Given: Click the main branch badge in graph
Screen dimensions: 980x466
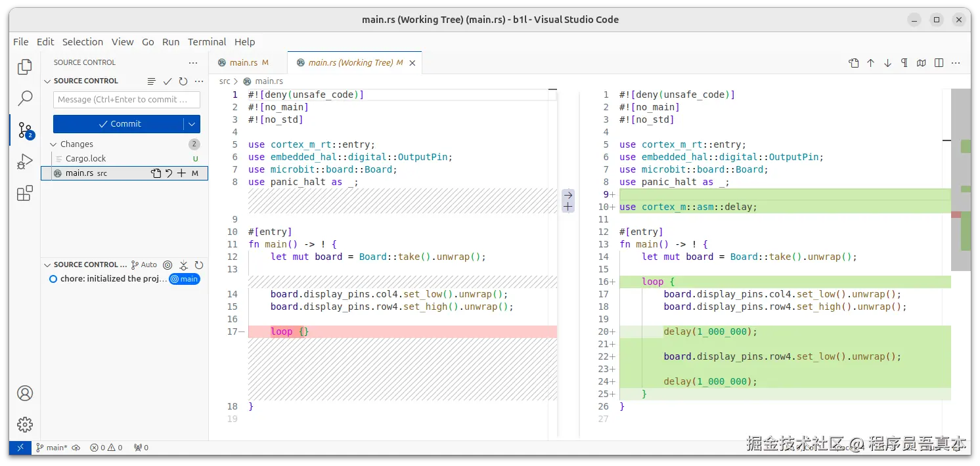Looking at the screenshot, I should (185, 279).
